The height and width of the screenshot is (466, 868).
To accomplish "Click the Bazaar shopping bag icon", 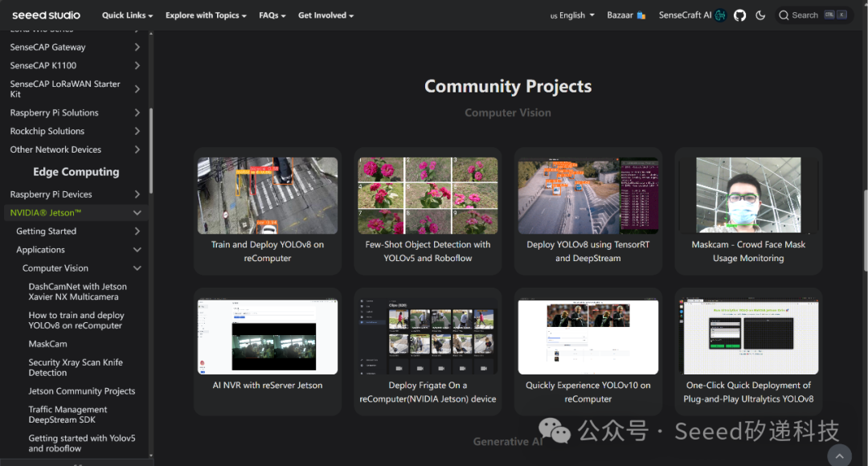I will pos(641,15).
